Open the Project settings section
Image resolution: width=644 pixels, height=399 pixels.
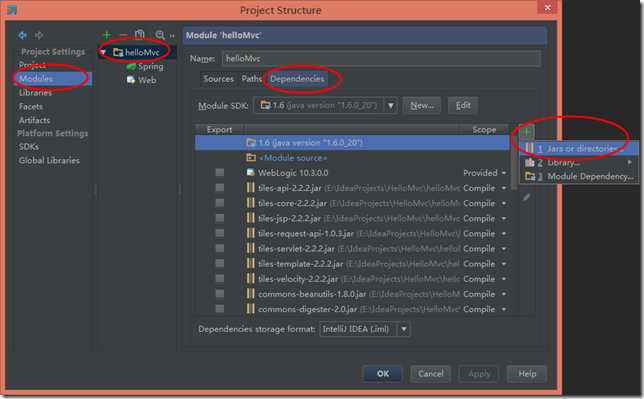(x=32, y=65)
